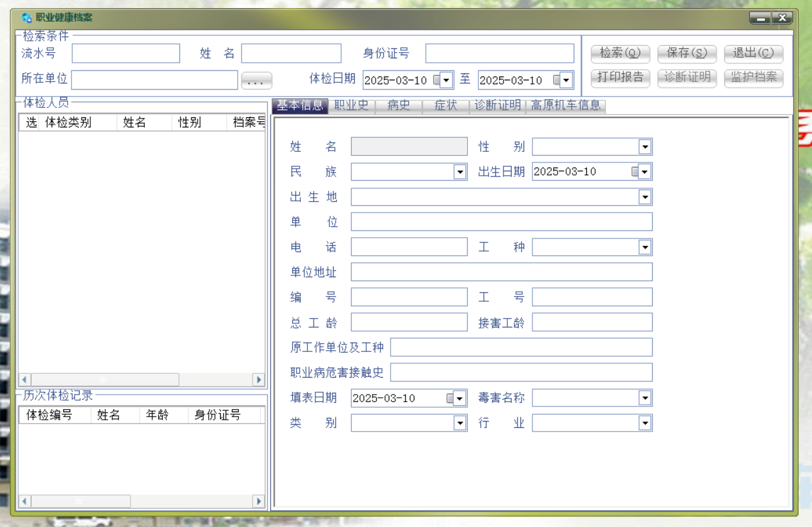812x527 pixels.
Task: Open the 职业史 tab
Action: [351, 105]
